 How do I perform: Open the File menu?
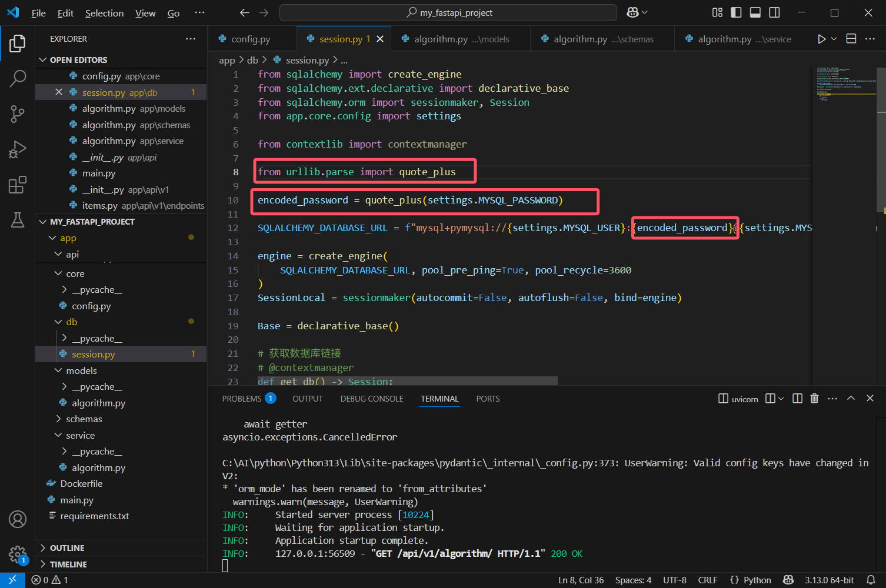(x=38, y=12)
